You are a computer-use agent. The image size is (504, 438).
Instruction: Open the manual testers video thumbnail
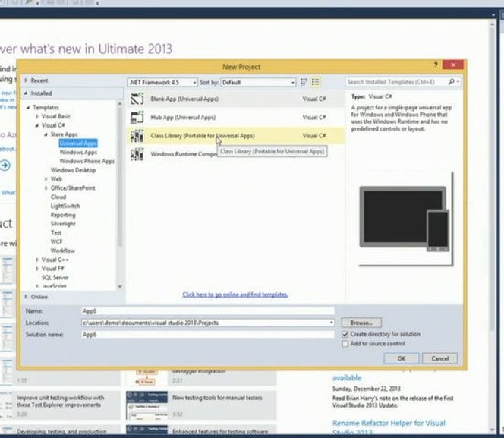[146, 405]
